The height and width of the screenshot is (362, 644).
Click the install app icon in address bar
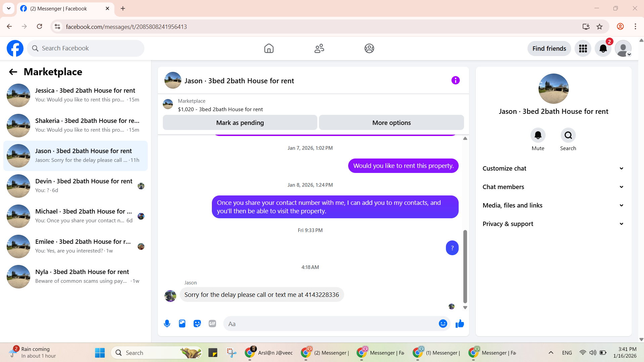click(x=586, y=27)
